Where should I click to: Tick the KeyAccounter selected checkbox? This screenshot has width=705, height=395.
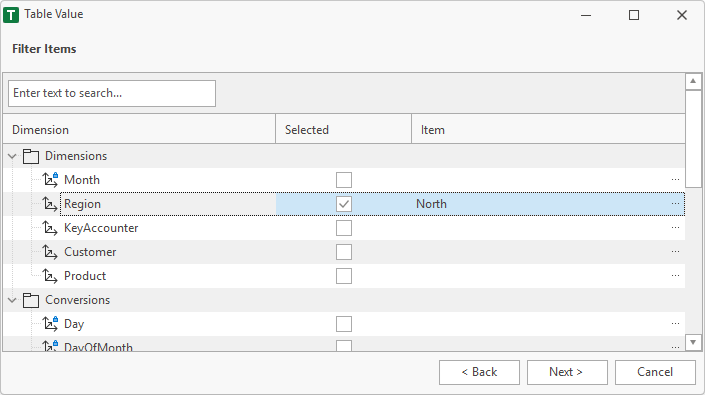point(344,228)
